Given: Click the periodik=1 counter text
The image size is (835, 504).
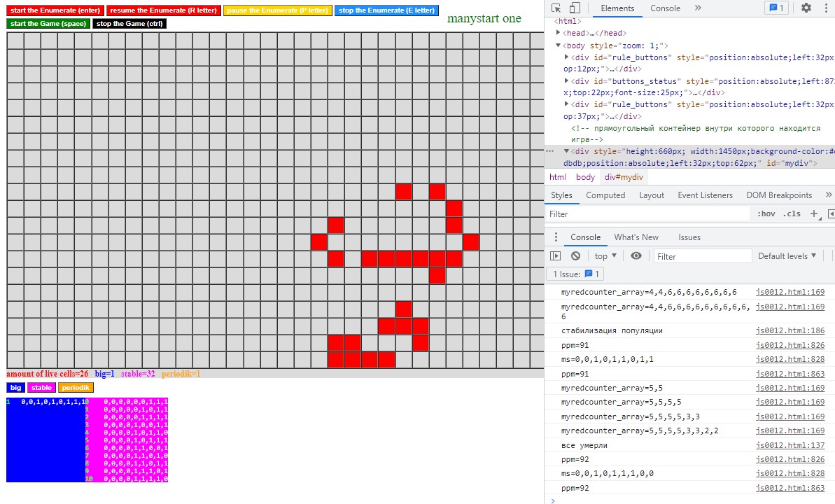Looking at the screenshot, I should click(x=181, y=374).
